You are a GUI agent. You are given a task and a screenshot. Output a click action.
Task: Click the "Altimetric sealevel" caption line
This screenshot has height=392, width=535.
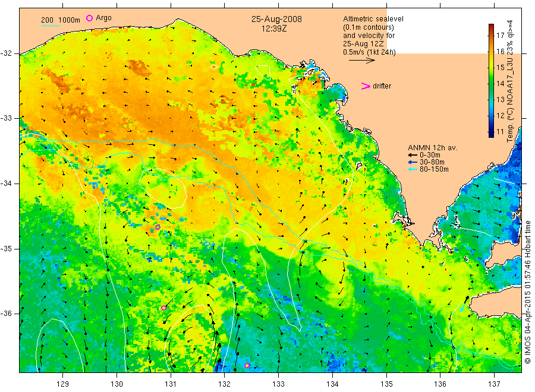[373, 19]
